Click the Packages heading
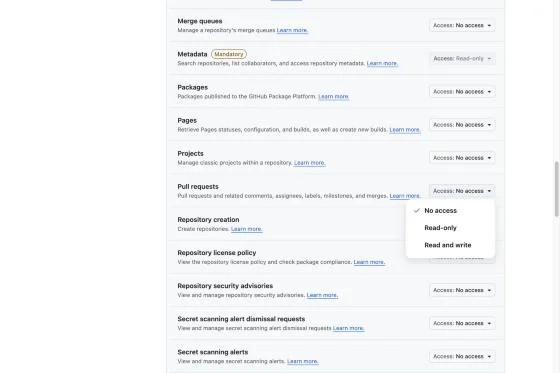The height and width of the screenshot is (373, 560). tap(192, 88)
